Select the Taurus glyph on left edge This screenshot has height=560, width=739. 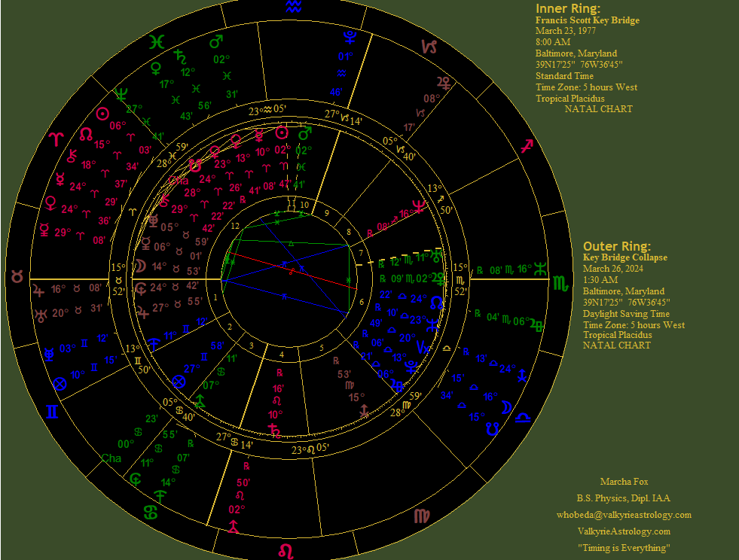[x=17, y=277]
